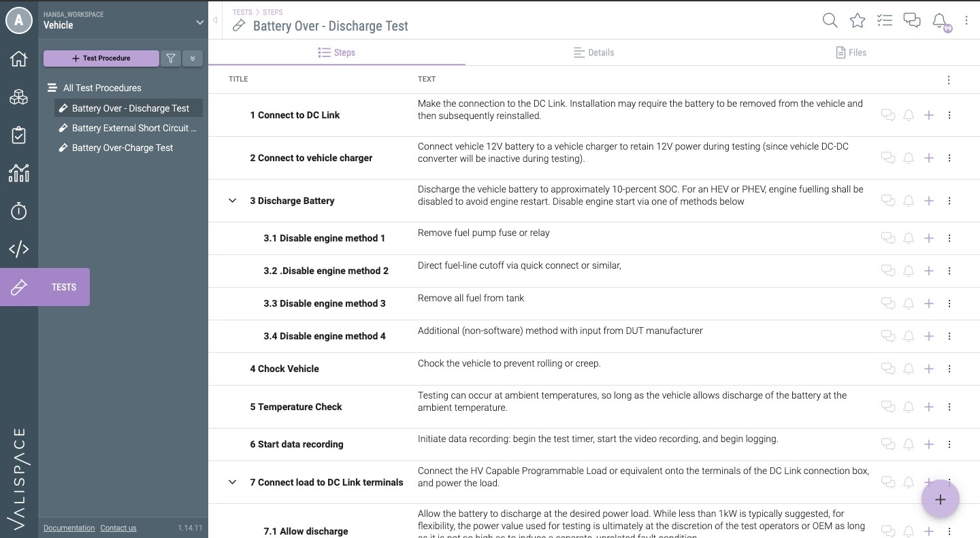
Task: Click the favorites star icon
Action: (x=857, y=20)
